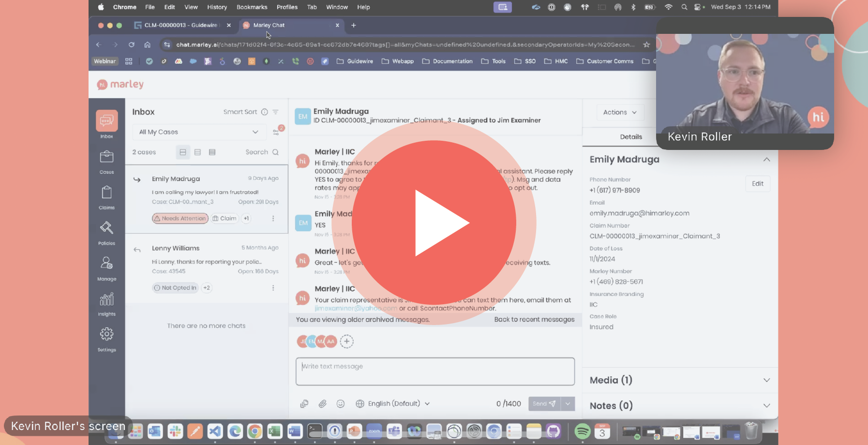Switch inbox to the card view layout
The width and height of the screenshot is (868, 445).
183,152
